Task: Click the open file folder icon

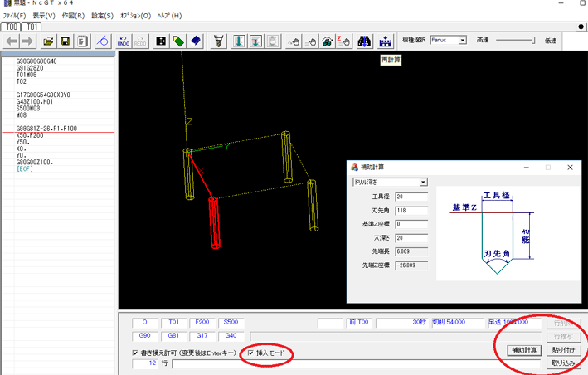Action: (48, 41)
